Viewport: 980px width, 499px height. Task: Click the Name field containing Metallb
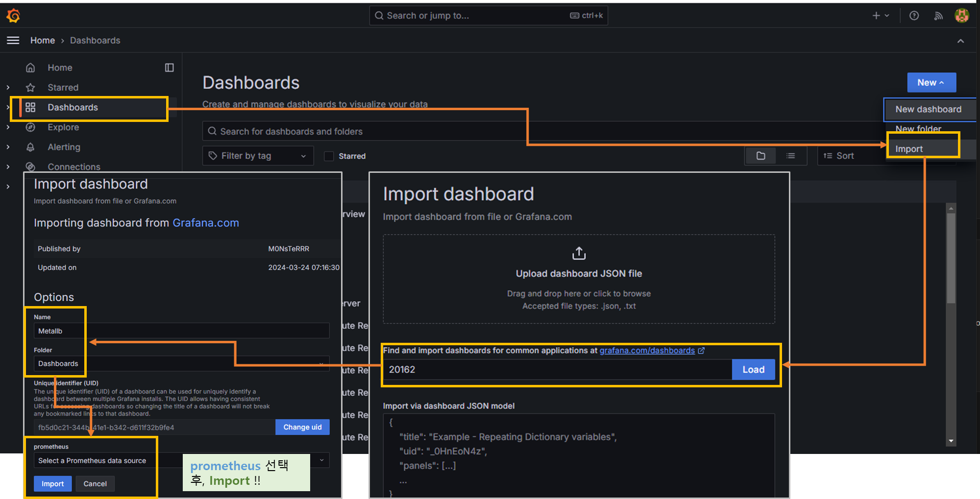point(181,331)
